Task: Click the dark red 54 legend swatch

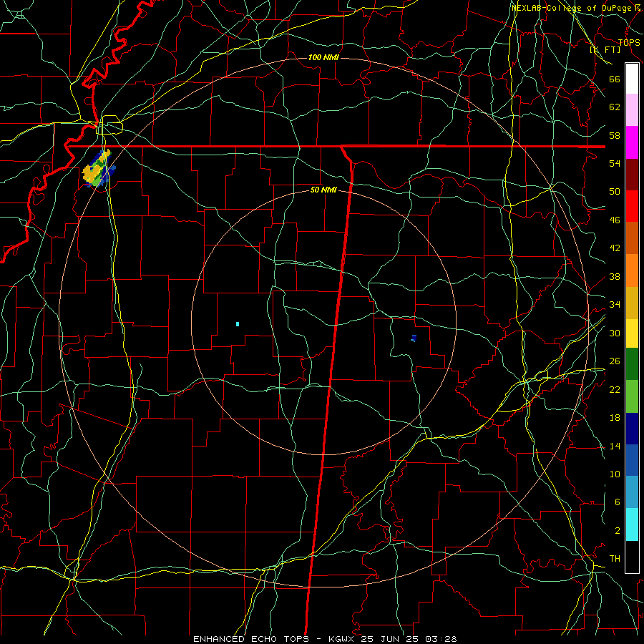Action: click(632, 175)
